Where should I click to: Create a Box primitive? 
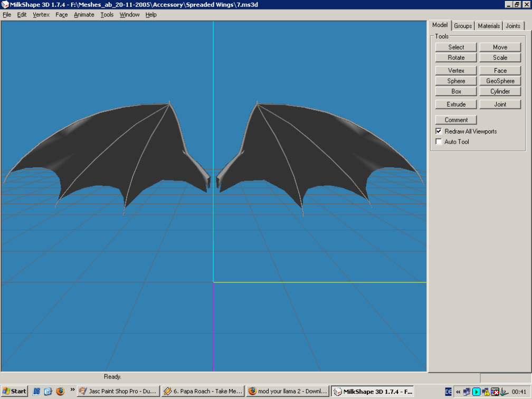(456, 92)
